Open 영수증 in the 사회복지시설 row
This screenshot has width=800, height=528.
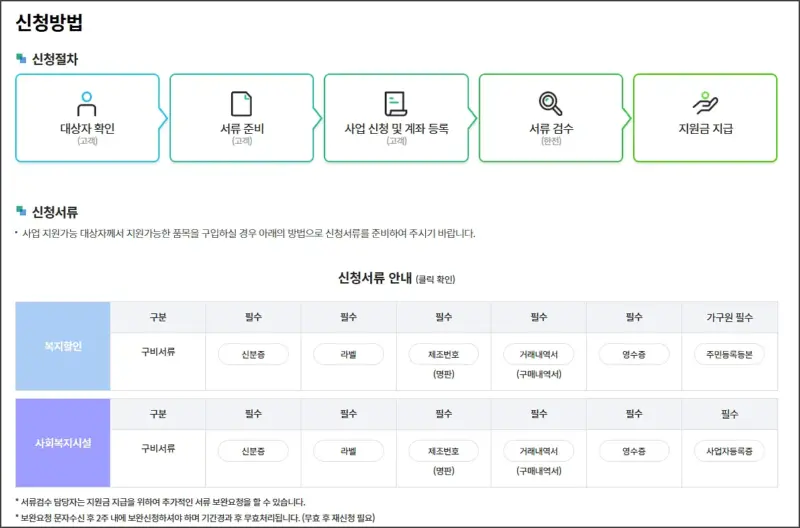tap(634, 451)
